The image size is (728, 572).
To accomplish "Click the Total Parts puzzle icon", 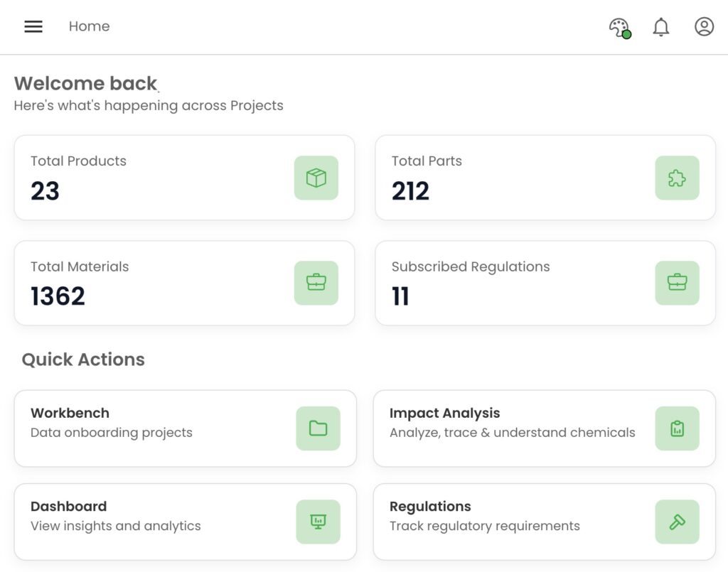I will (677, 178).
